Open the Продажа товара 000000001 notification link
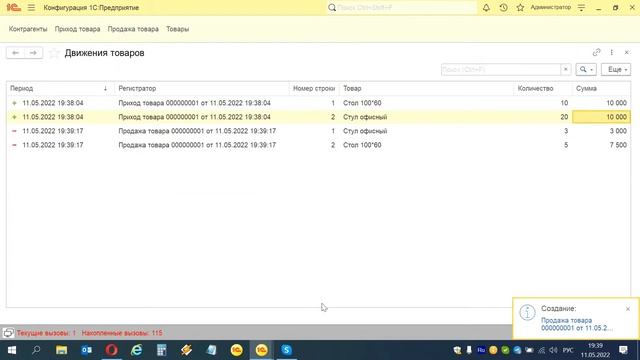This screenshot has height=360, width=640. pyautogui.click(x=576, y=324)
